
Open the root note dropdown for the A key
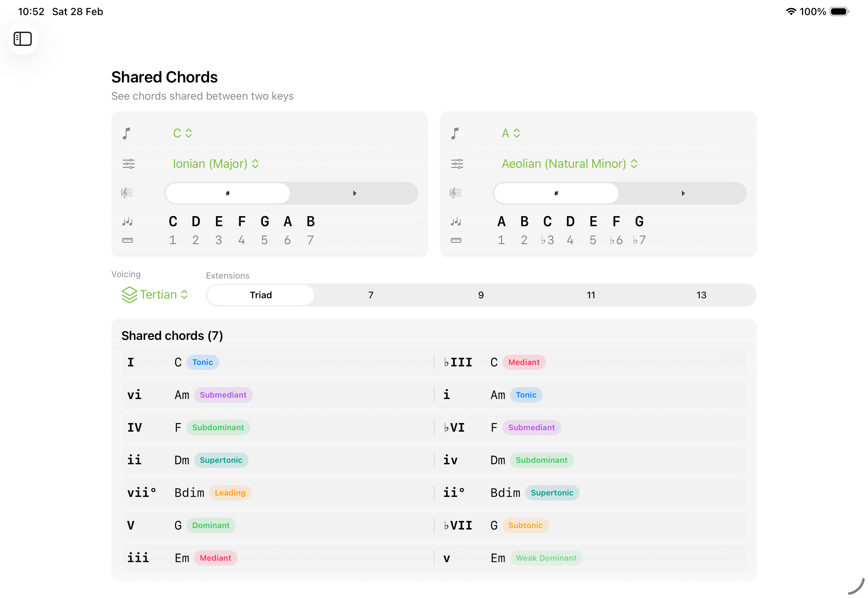point(510,133)
